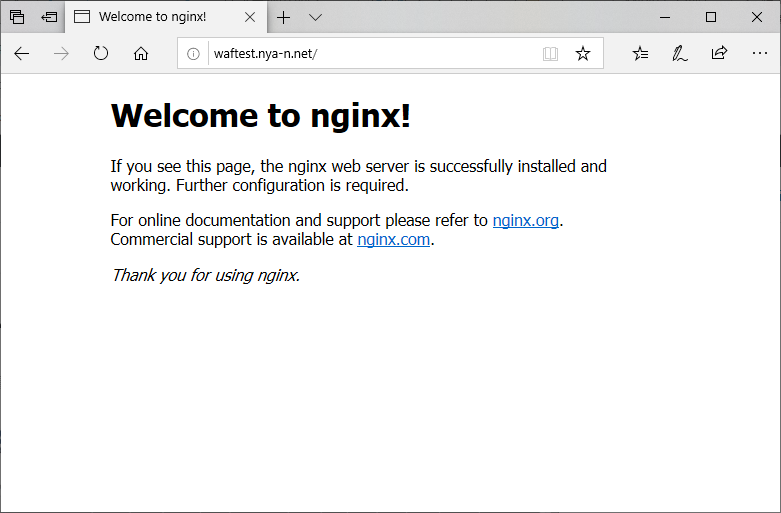The width and height of the screenshot is (781, 513).
Task: Toggle Reading view icon
Action: point(550,53)
